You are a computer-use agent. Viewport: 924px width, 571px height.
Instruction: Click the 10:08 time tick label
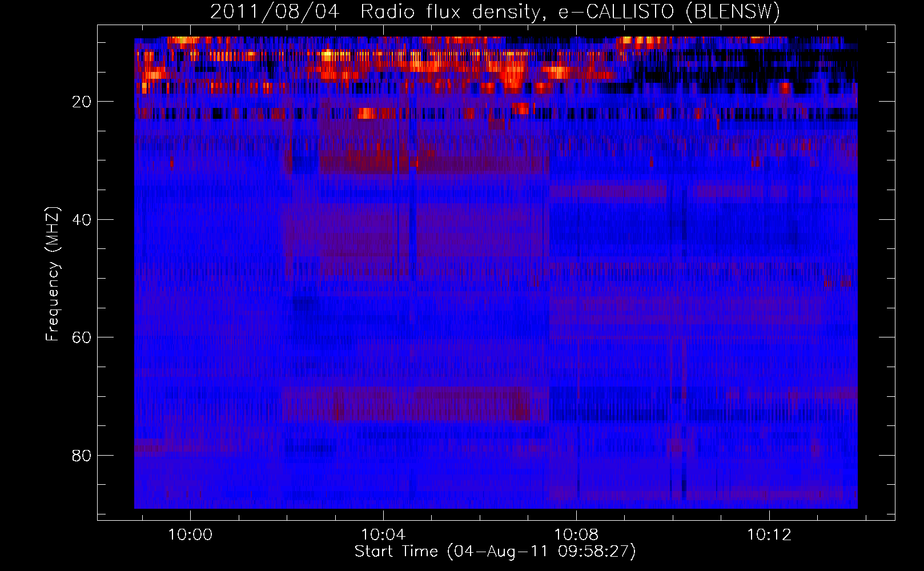(577, 535)
